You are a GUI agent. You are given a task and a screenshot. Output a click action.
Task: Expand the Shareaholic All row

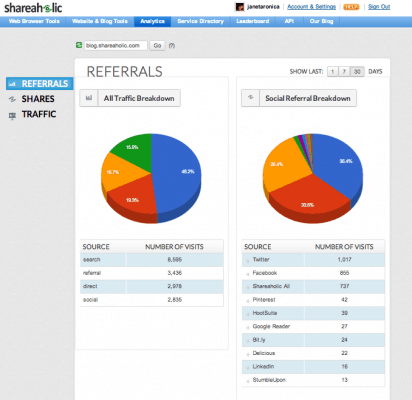point(248,287)
